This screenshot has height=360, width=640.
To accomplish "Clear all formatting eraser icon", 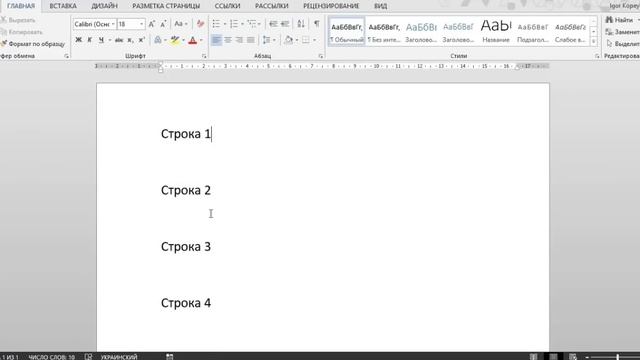I will pyautogui.click(x=200, y=24).
